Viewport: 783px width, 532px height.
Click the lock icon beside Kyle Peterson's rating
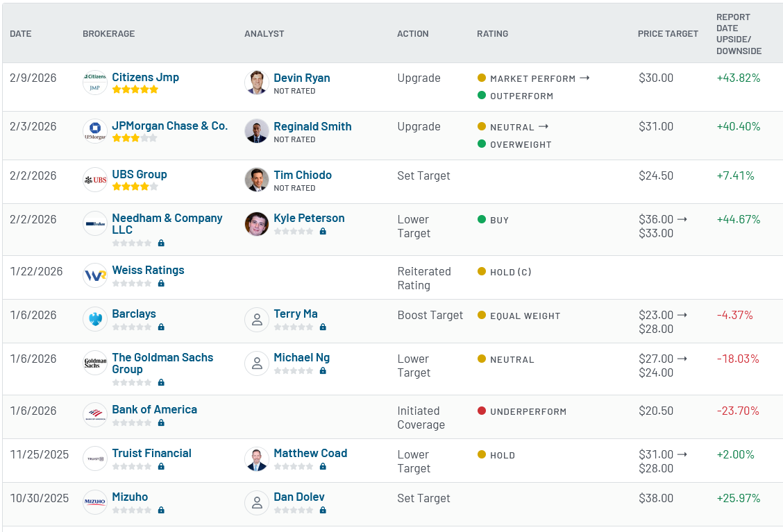pos(323,231)
